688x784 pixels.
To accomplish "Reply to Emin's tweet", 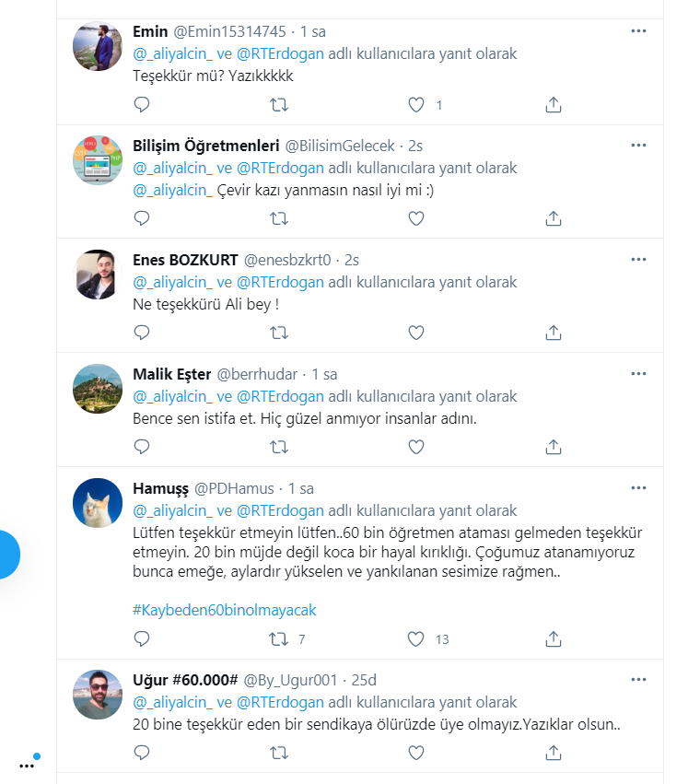I will (142, 105).
